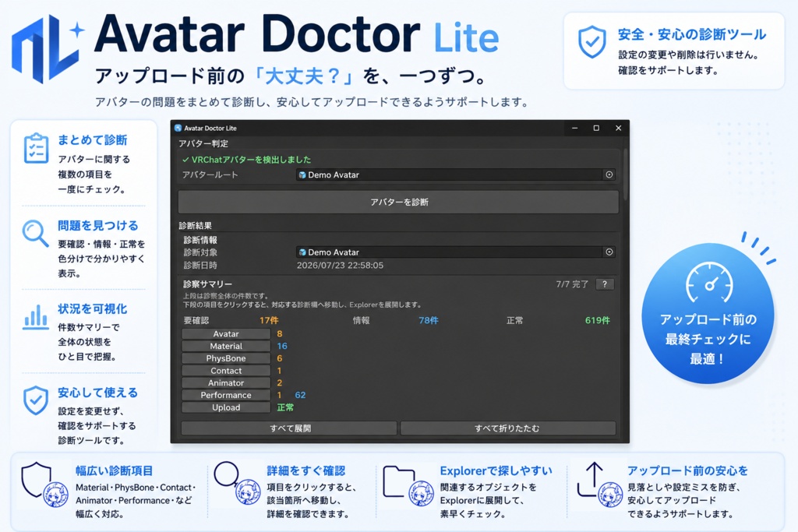The width and height of the screenshot is (798, 532).
Task: Click the 要確認 count 17件
Action: (x=269, y=320)
